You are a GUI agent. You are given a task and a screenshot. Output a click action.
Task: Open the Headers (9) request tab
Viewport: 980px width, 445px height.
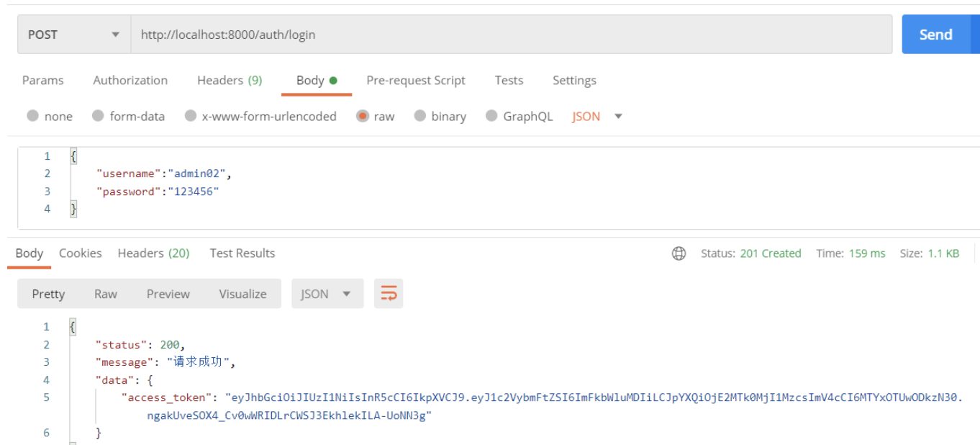[x=230, y=80]
